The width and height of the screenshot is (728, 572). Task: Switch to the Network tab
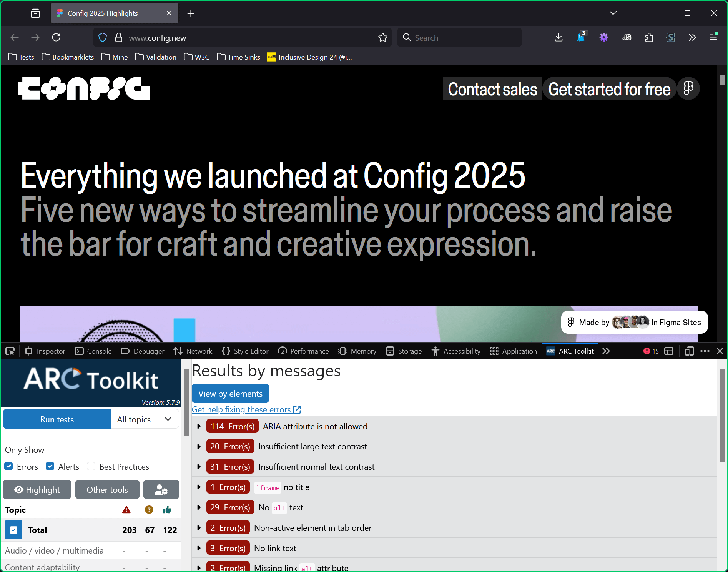point(193,351)
